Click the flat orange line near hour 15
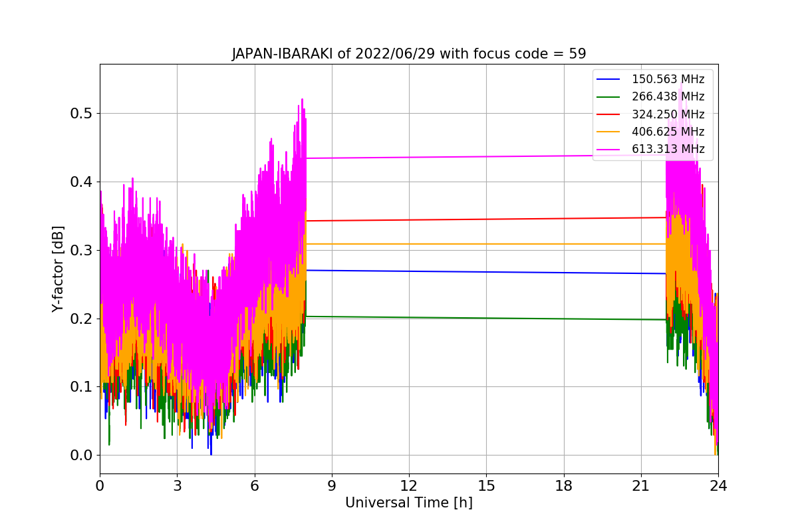This screenshot has width=798, height=532. click(486, 244)
